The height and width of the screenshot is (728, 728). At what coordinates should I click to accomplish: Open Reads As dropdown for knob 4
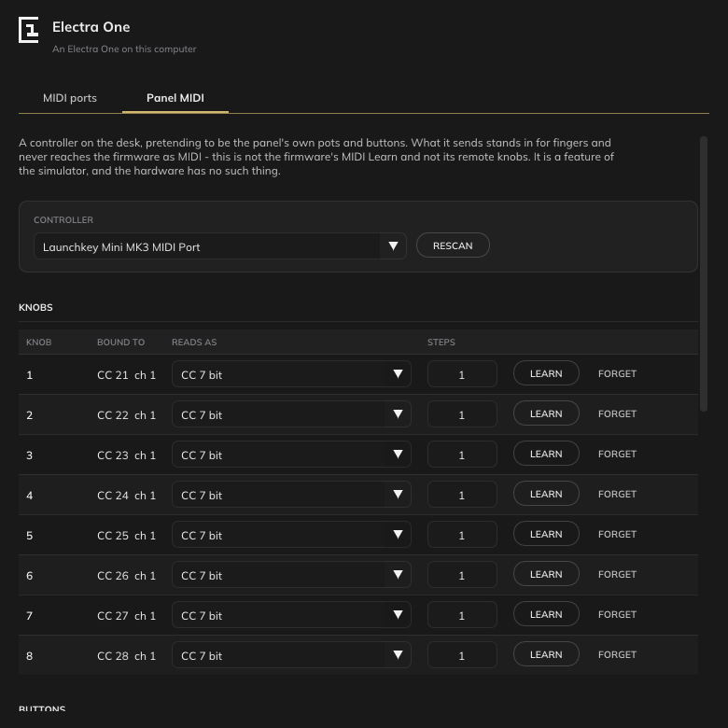point(291,495)
